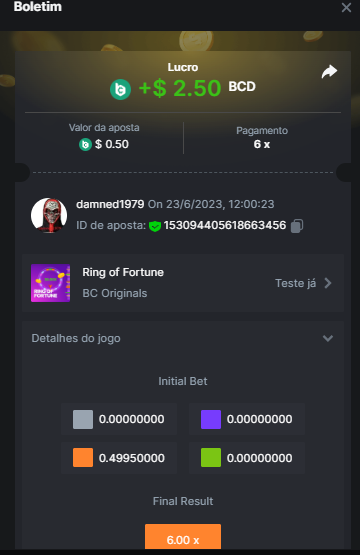Screen dimensions: 360x555
Task: Open damned1979 profile avatar
Action: coord(49,215)
